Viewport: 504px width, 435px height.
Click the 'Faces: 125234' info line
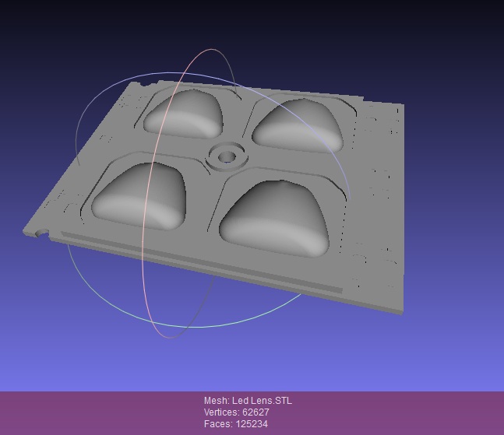[x=235, y=424]
